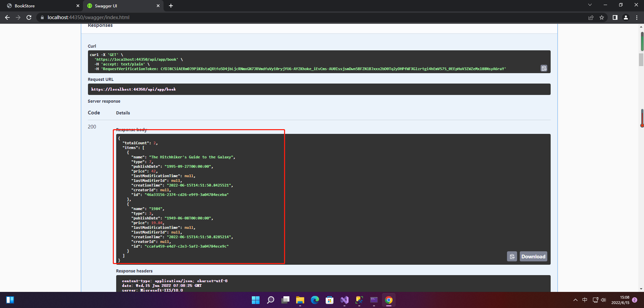
Task: Open a new browser tab
Action: 171,6
